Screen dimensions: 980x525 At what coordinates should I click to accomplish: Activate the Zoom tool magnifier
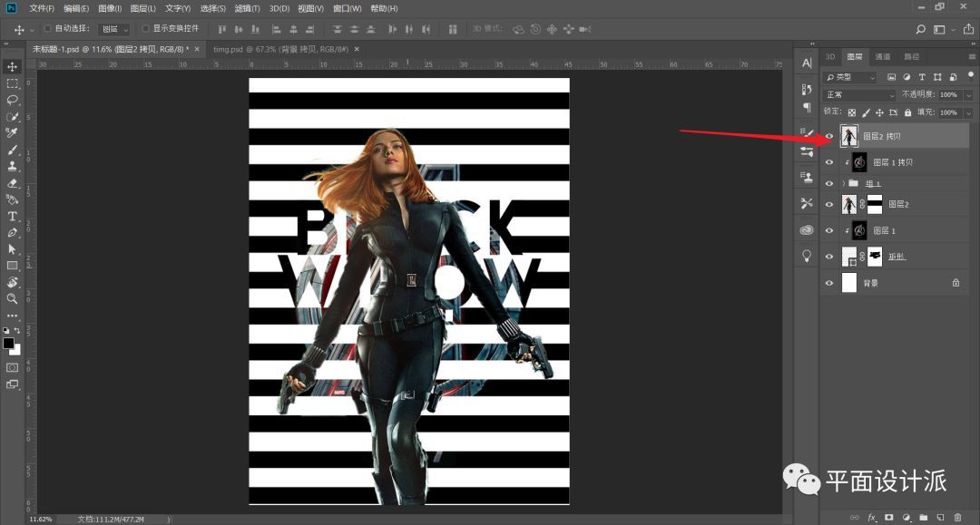point(13,298)
